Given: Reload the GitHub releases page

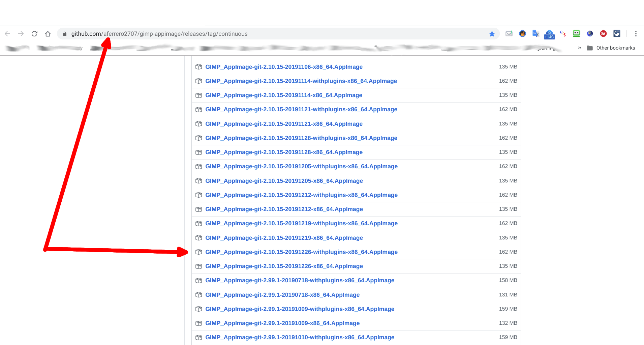Looking at the screenshot, I should 34,34.
